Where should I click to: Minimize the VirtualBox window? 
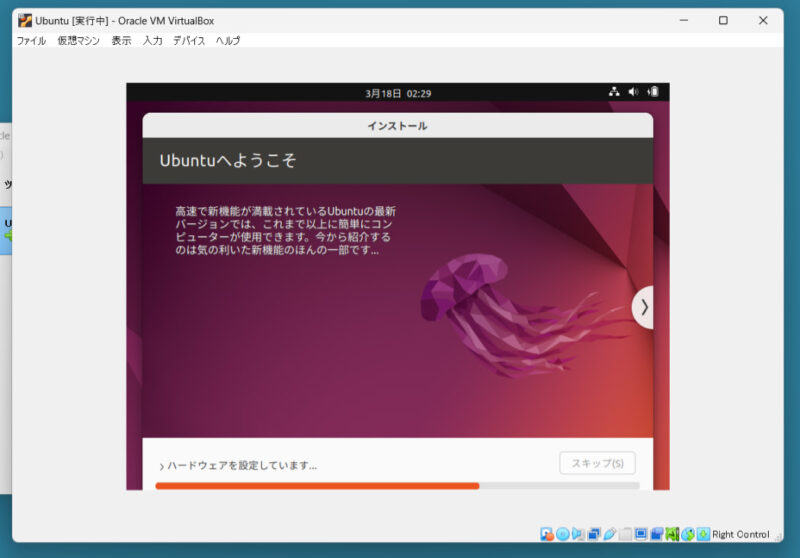[x=684, y=20]
